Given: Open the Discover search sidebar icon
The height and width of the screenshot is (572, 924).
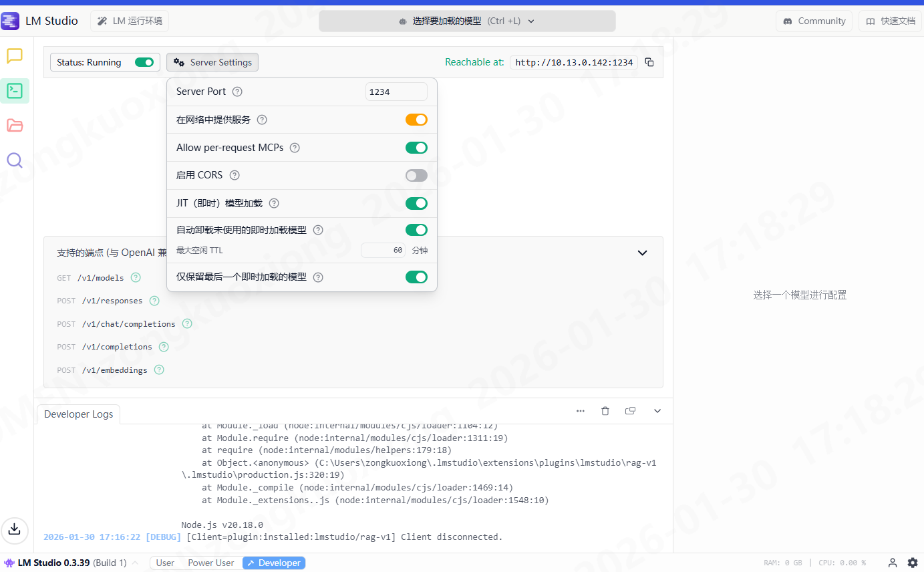Looking at the screenshot, I should pos(15,160).
